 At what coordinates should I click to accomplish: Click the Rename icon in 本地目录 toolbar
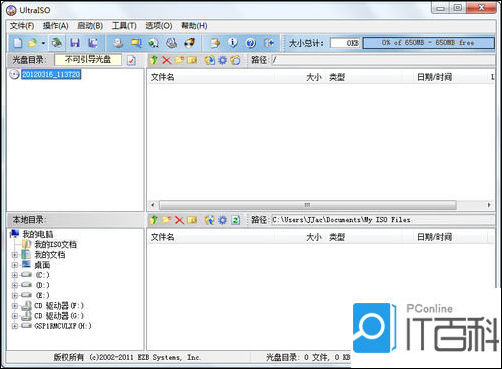click(x=192, y=220)
